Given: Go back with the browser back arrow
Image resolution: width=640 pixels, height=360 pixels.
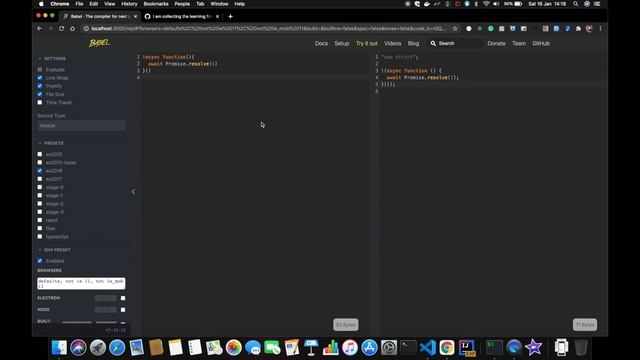Looking at the screenshot, I should coord(40,29).
